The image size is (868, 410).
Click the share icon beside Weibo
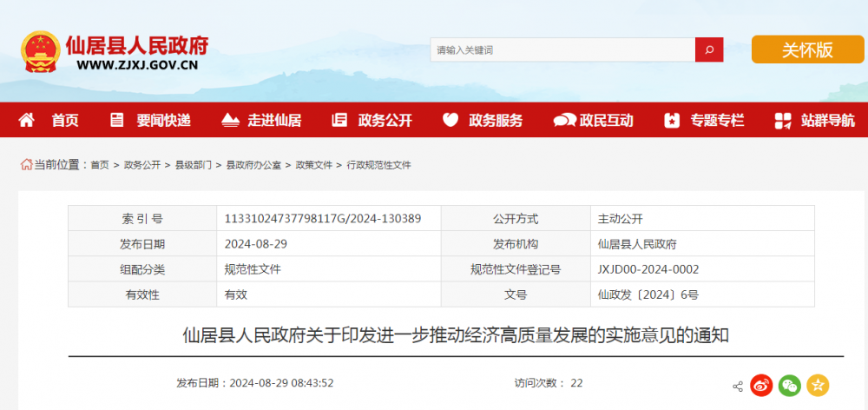point(737,386)
